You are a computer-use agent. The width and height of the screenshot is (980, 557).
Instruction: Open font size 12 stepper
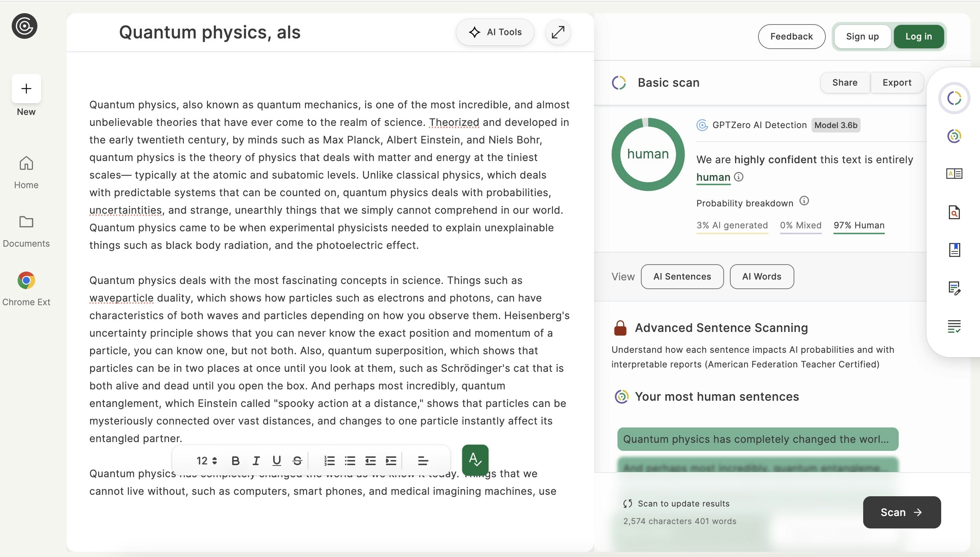[207, 461]
